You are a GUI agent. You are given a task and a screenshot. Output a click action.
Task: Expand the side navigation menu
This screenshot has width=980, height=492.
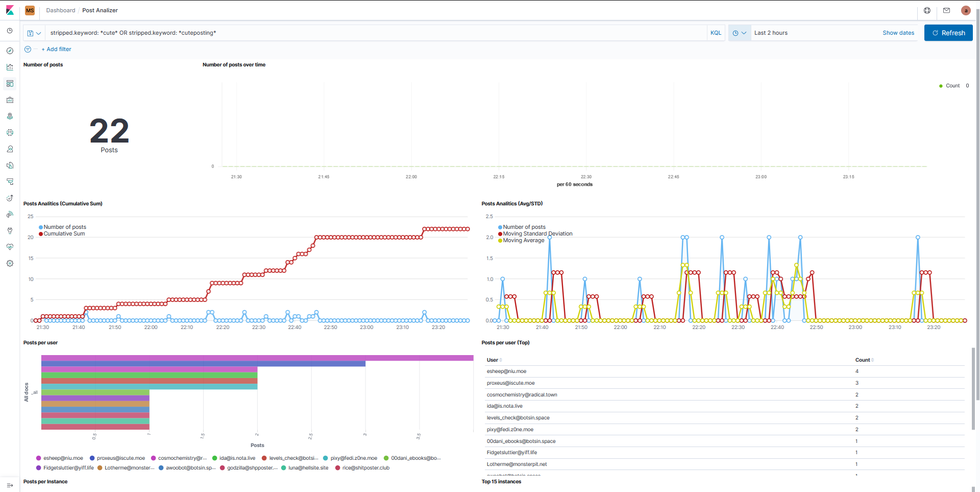coord(10,485)
